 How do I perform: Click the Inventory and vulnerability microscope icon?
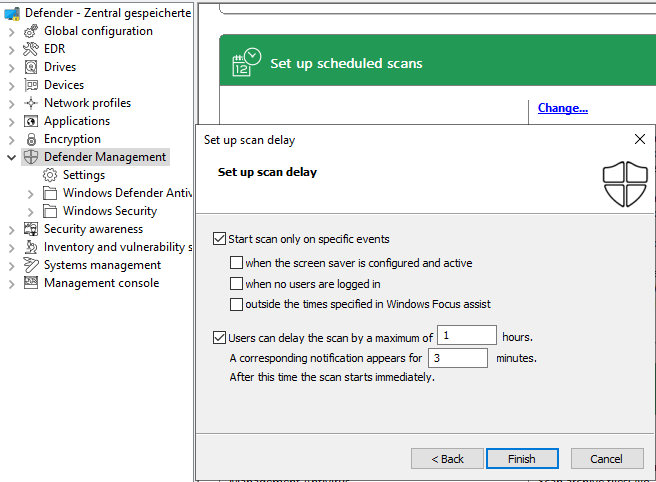point(31,247)
